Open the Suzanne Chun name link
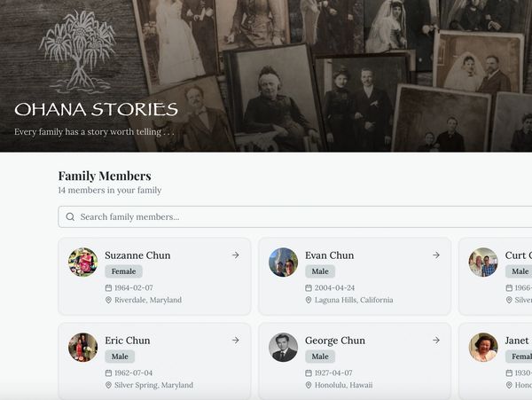 [x=137, y=255]
